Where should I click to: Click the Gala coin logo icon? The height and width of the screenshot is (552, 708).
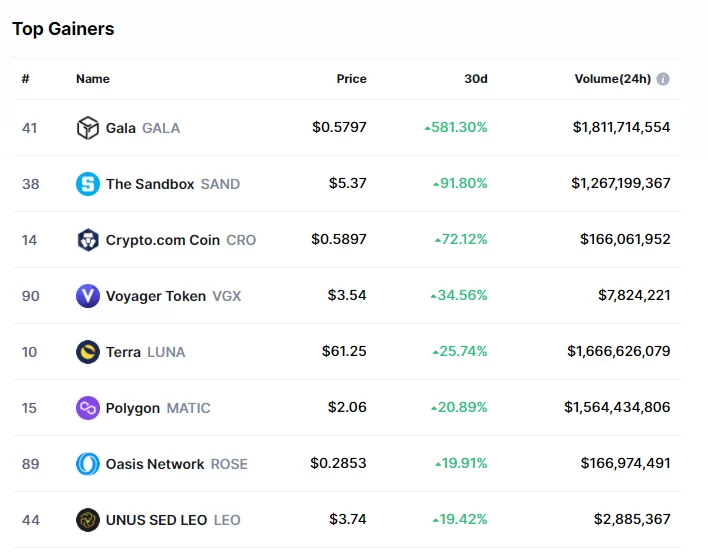pos(88,128)
